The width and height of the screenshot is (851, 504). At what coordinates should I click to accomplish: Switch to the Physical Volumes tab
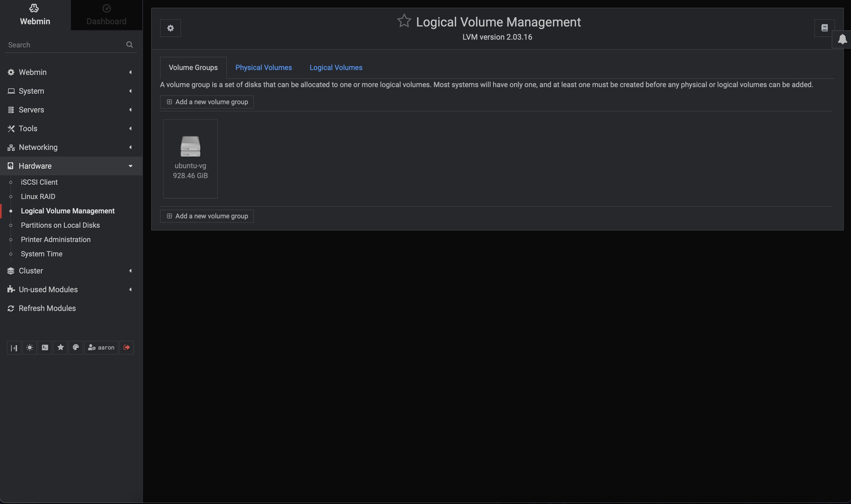pyautogui.click(x=264, y=68)
